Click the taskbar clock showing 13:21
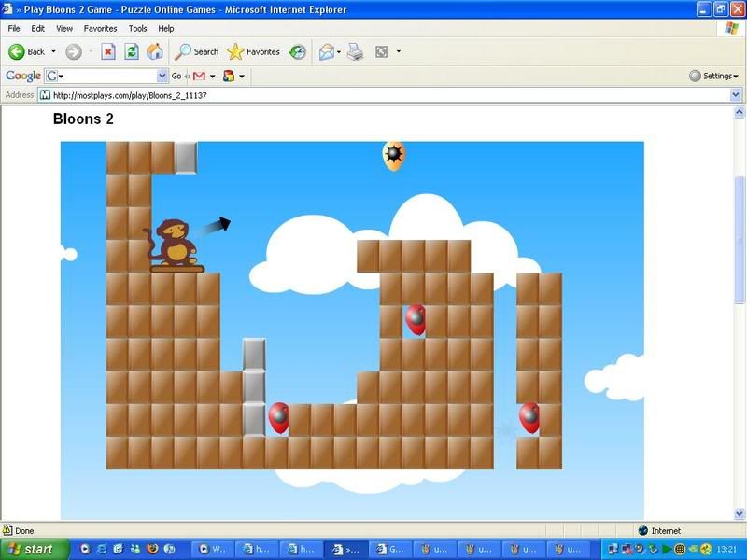This screenshot has height=560, width=747. coord(726,550)
